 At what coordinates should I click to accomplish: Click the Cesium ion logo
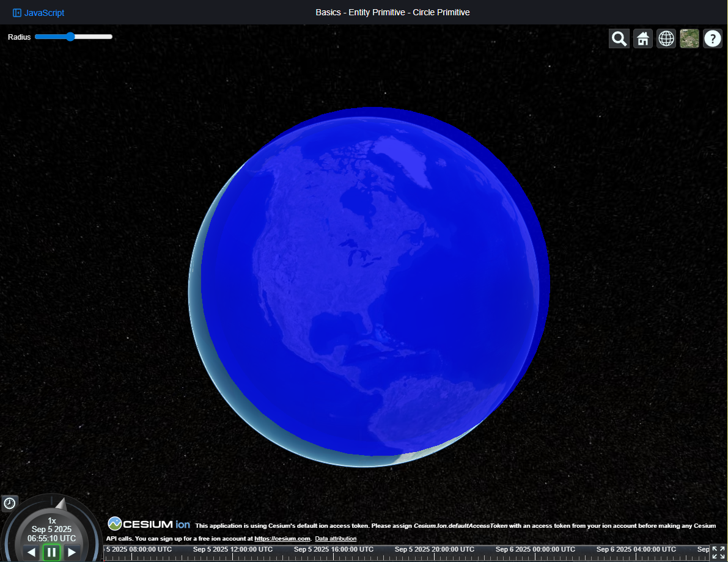(x=149, y=524)
